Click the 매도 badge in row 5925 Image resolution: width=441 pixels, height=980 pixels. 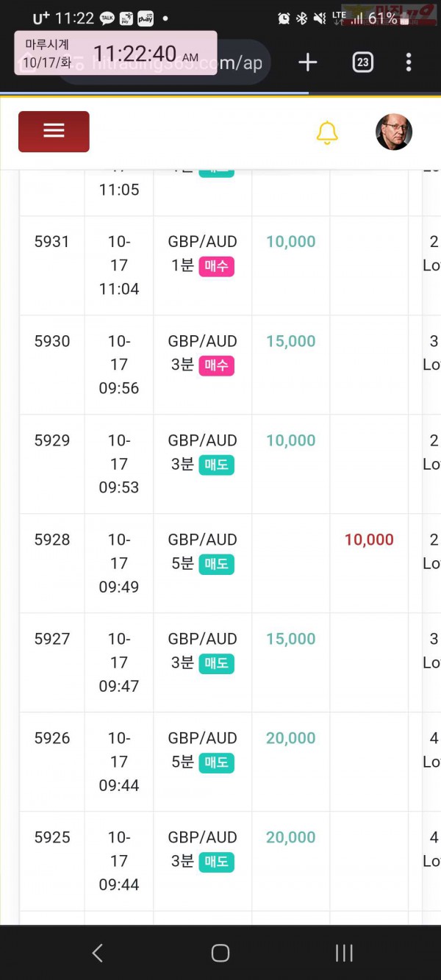point(216,862)
